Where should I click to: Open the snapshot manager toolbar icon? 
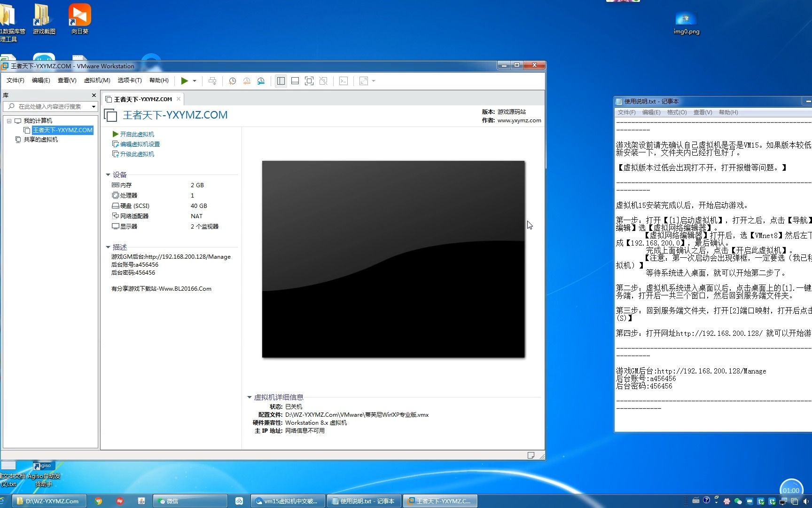point(261,81)
